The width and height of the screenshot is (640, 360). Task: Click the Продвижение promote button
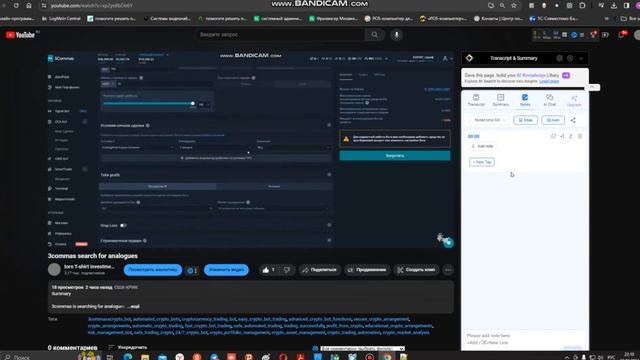(x=367, y=270)
